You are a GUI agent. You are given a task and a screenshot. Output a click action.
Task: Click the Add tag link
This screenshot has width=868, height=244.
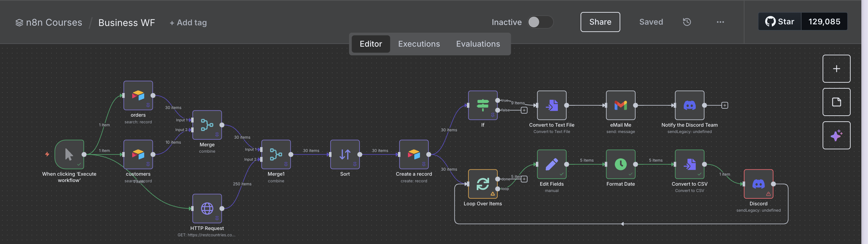[188, 23]
